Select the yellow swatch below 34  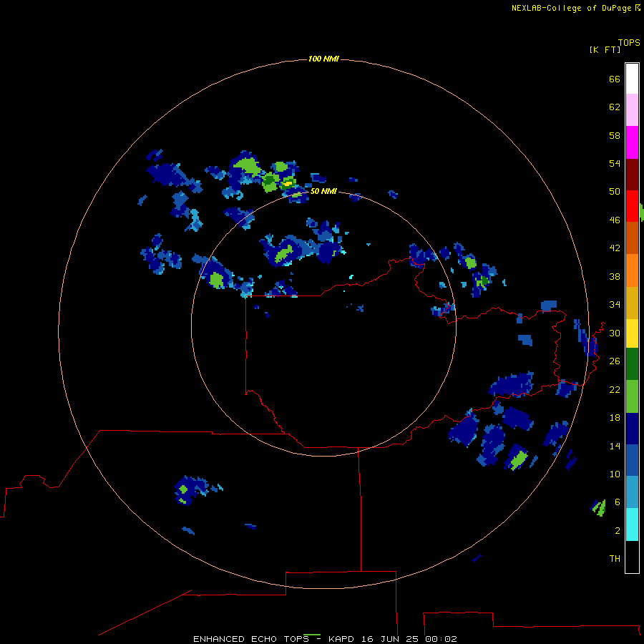[632, 333]
